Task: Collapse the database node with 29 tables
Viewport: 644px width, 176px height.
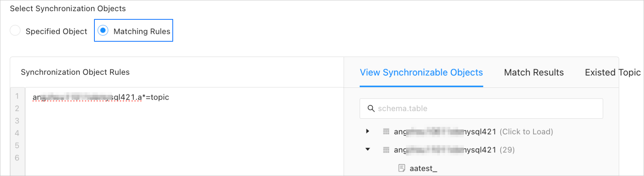Action: click(368, 150)
